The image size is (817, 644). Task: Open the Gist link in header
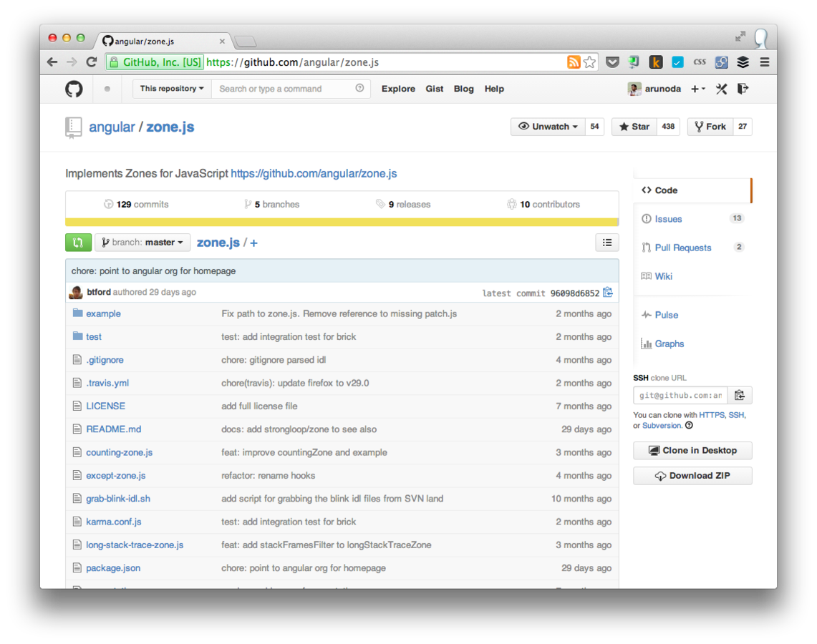pyautogui.click(x=435, y=89)
